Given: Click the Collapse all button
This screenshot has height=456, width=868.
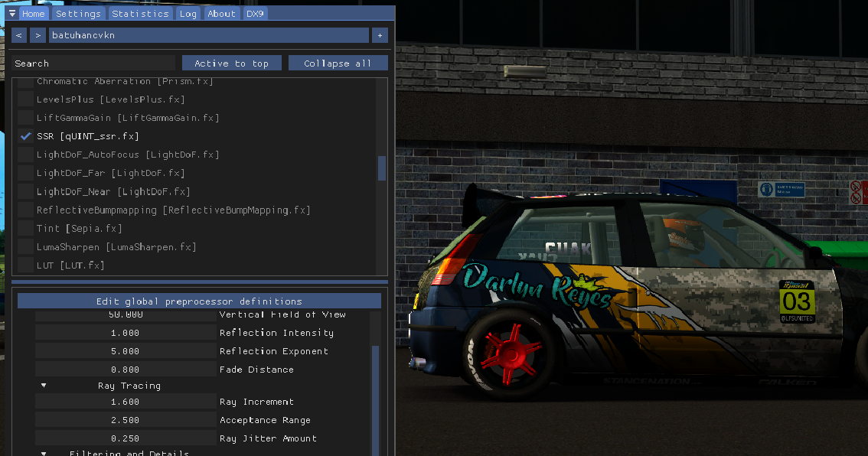Looking at the screenshot, I should (338, 63).
